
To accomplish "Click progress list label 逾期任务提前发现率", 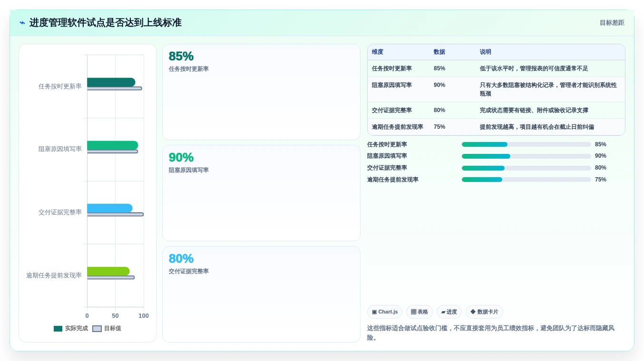I will [x=393, y=180].
